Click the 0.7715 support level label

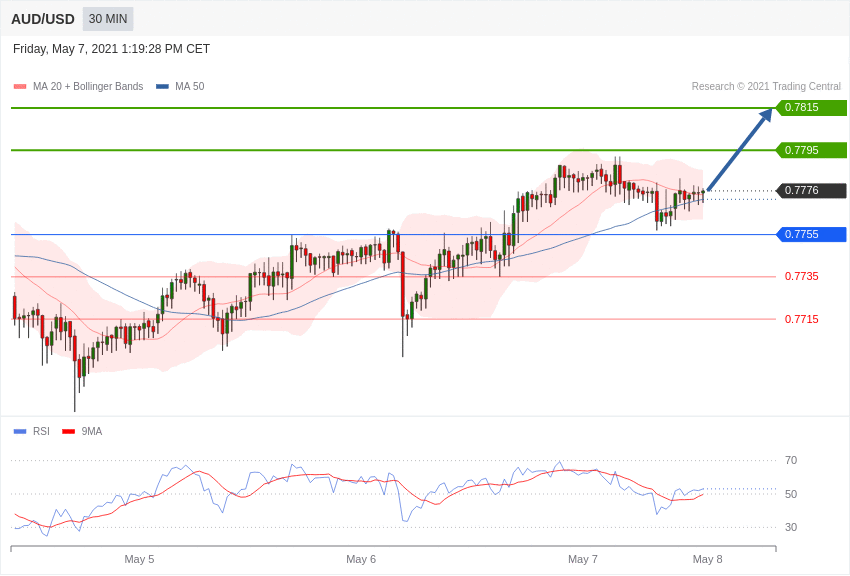(802, 319)
